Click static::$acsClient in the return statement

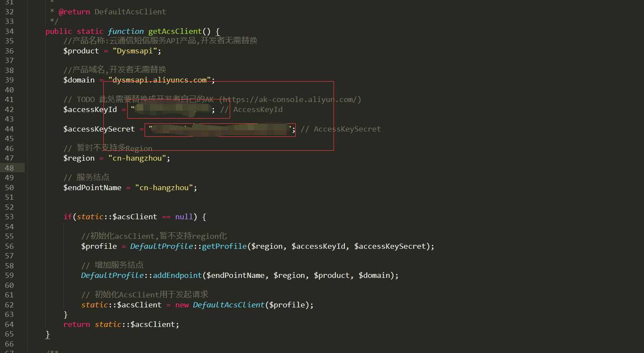[x=135, y=324]
